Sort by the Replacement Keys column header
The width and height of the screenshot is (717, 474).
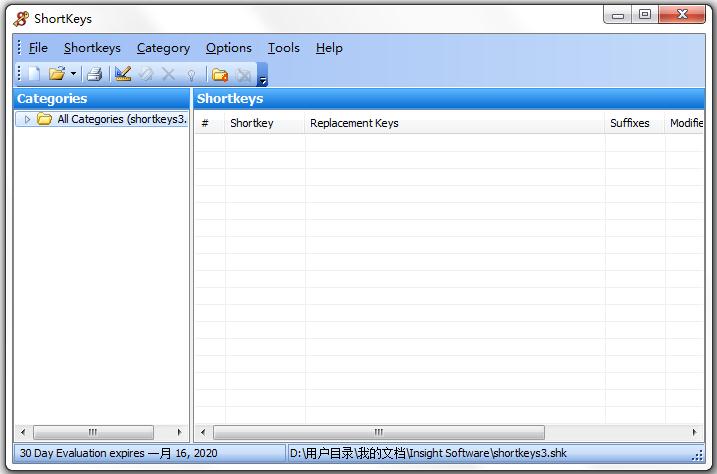pos(354,123)
